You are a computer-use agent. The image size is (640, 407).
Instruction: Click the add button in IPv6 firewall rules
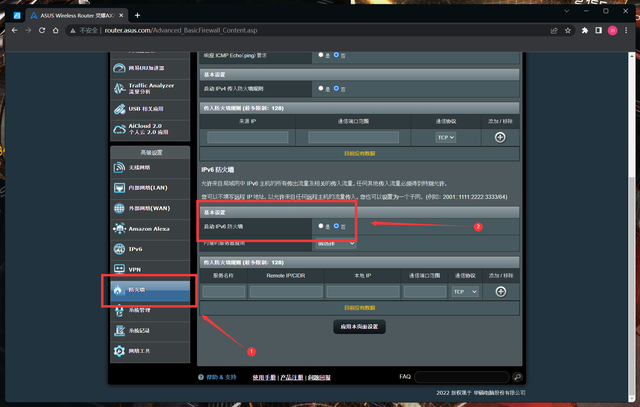500,291
